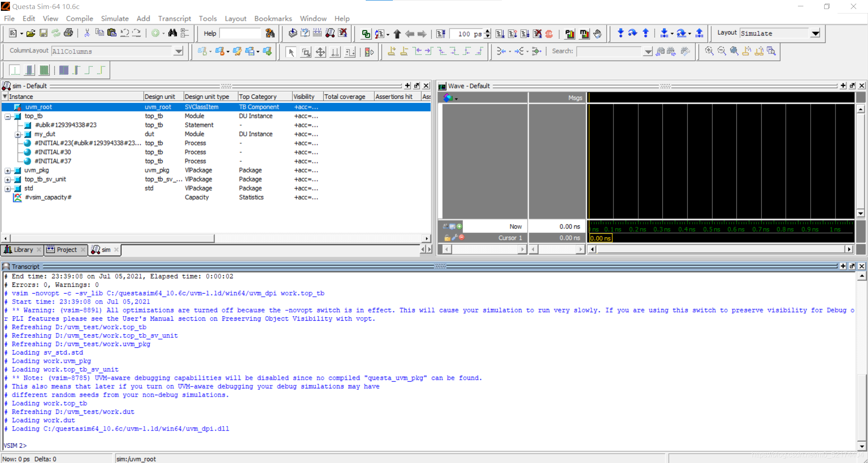
Task: Expand the my_dut tree node
Action: pyautogui.click(x=18, y=135)
